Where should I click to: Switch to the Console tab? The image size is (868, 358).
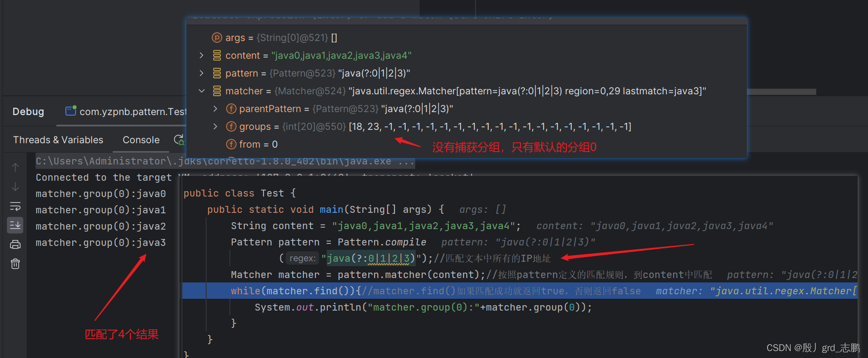[x=141, y=140]
